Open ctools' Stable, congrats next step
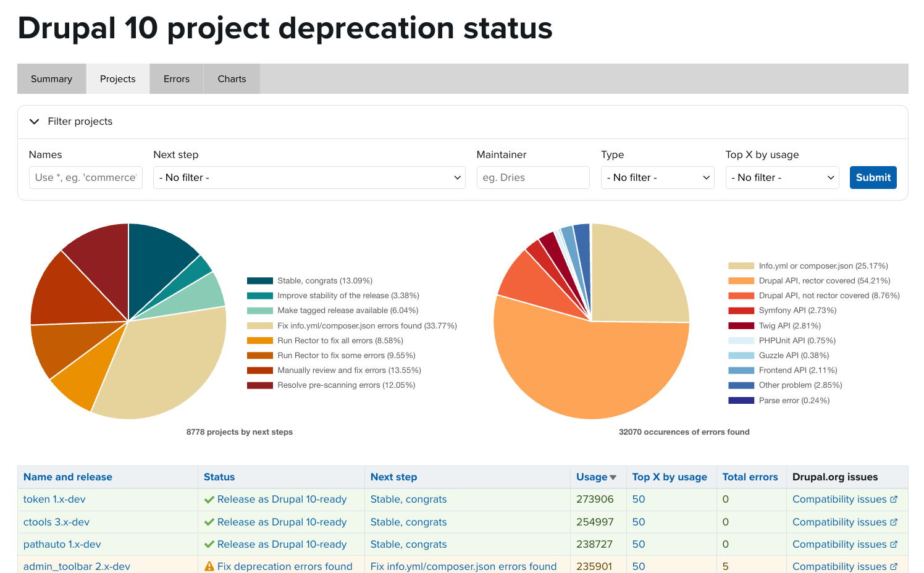This screenshot has width=924, height=573. [408, 522]
